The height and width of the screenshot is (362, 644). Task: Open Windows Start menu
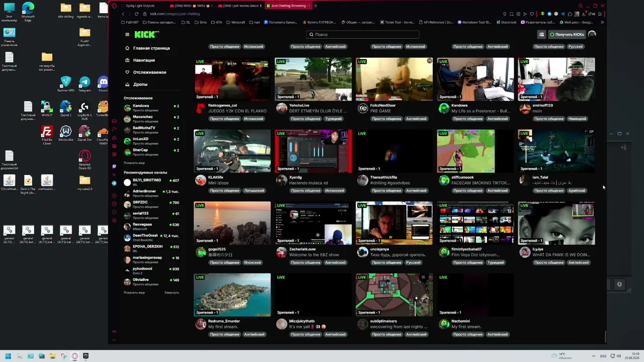[8, 356]
